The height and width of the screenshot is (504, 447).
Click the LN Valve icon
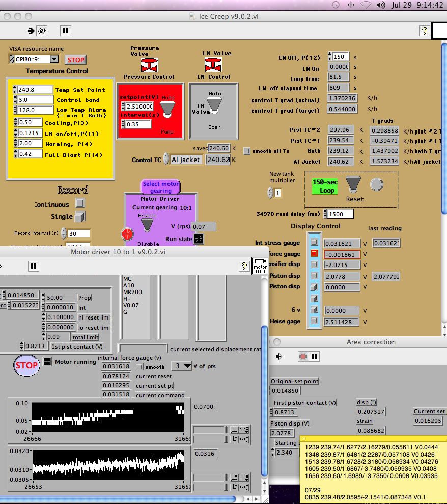click(212, 66)
